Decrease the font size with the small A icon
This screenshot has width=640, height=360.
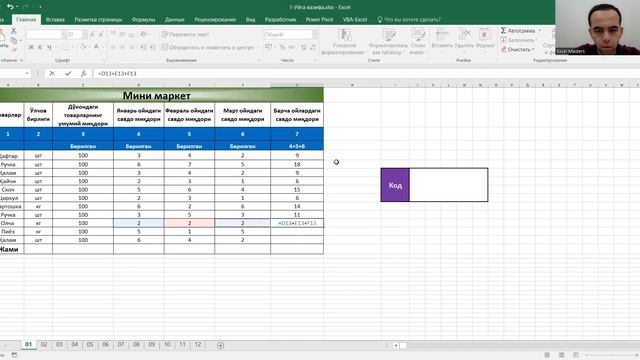click(x=101, y=35)
